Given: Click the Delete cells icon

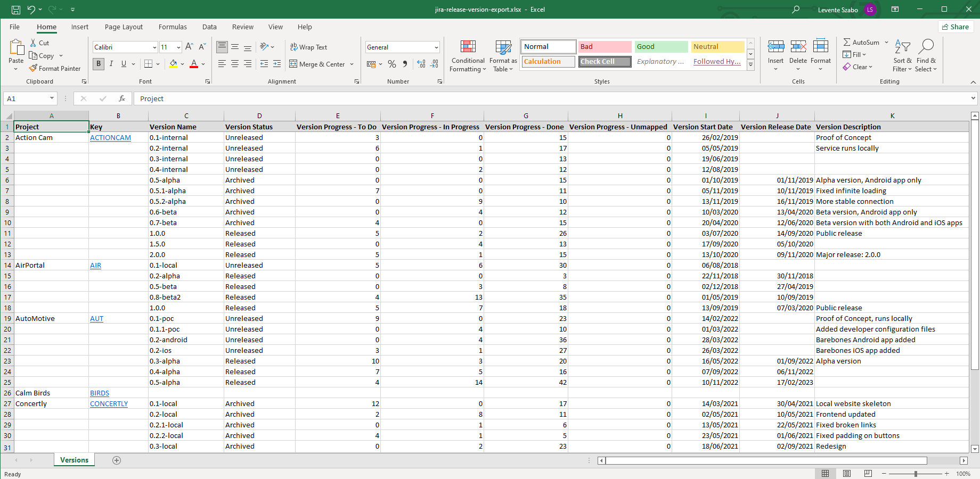Looking at the screenshot, I should click(798, 47).
